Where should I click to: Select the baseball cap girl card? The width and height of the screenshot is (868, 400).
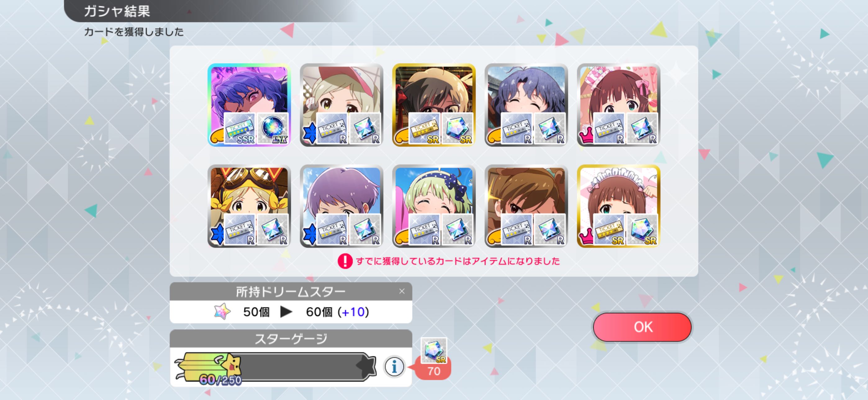[x=341, y=105]
